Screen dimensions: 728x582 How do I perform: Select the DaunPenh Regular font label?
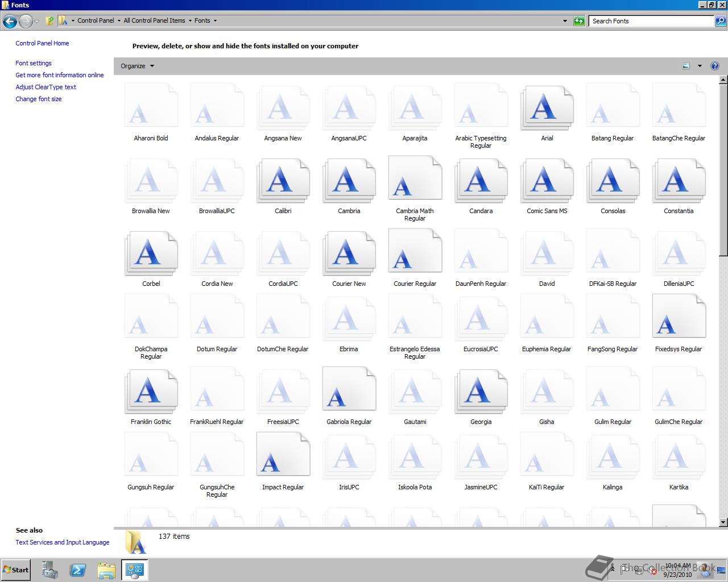point(481,284)
